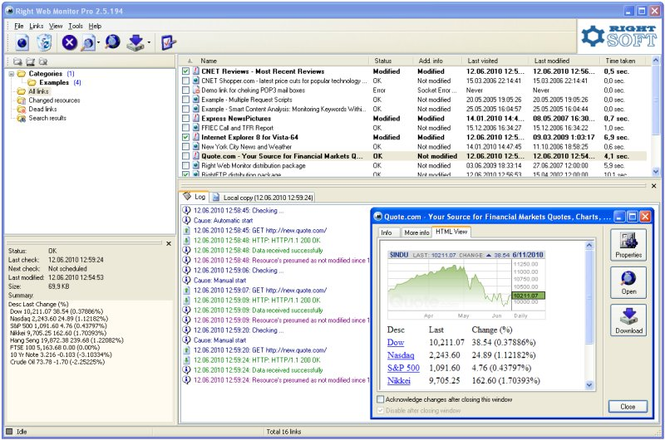Uncheck Internet Explorer 8 for Vista-64 checkbox
The height and width of the screenshot is (440, 665).
coord(186,137)
